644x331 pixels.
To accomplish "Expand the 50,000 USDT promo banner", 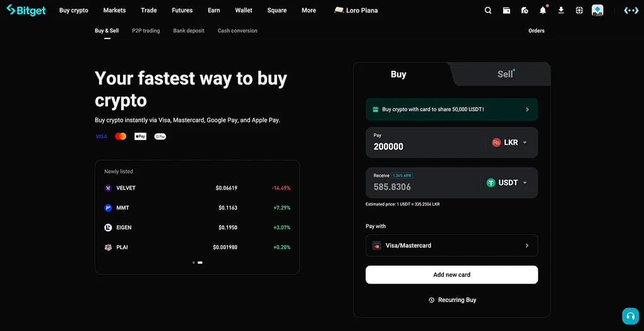I will click(451, 109).
